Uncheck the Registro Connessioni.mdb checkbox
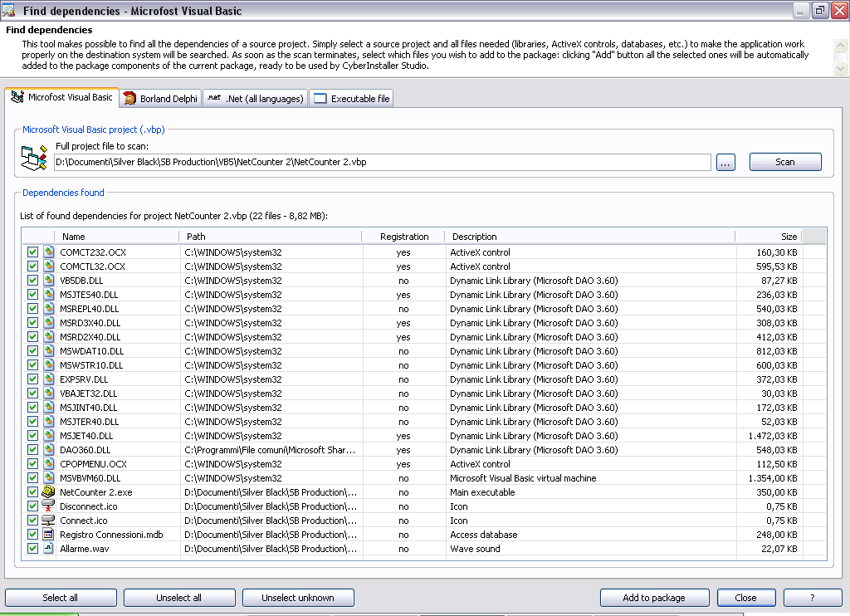Screen dimensions: 850x616 (x=32, y=534)
